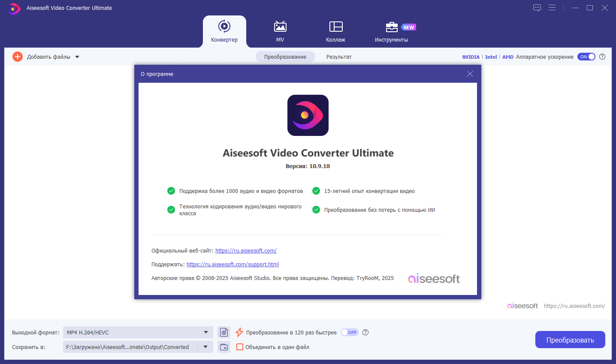Select the Преобразование sub-tab
This screenshot has height=364, width=616.
(285, 57)
